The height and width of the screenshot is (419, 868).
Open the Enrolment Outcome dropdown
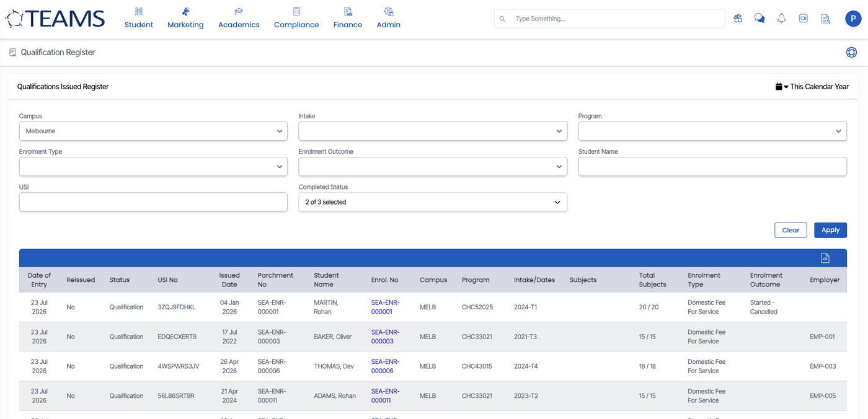433,167
